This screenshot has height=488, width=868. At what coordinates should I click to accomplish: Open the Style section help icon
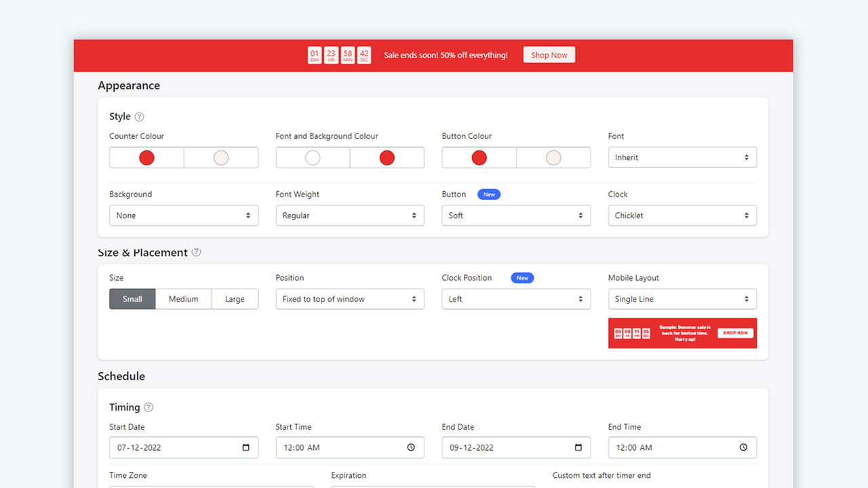(140, 117)
